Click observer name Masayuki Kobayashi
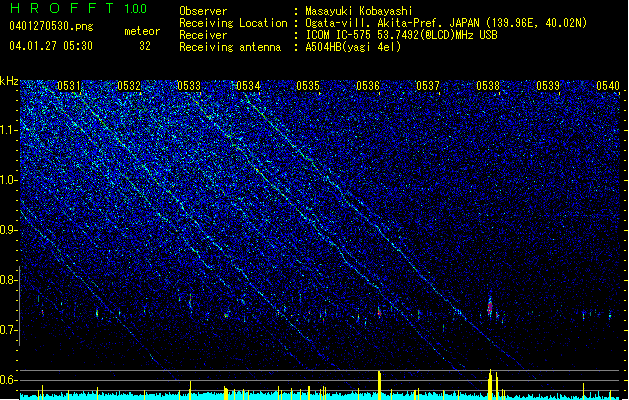Viewport: 629px width, 400px height. coord(359,11)
